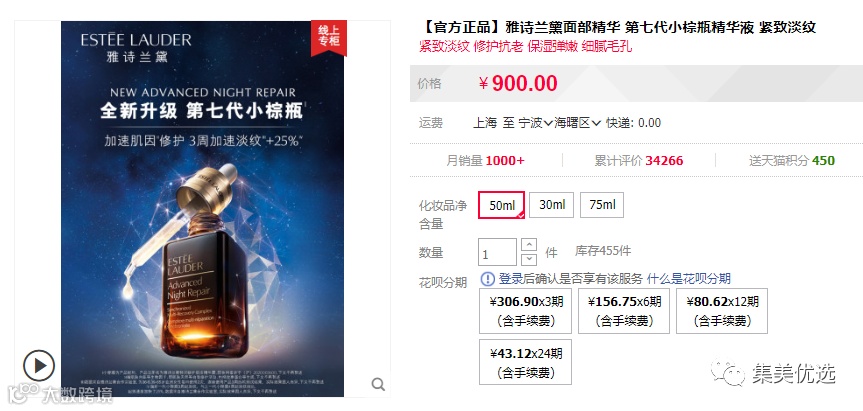Choose the ¥43.12x24期 installment plan
863x411 pixels.
pyautogui.click(x=526, y=362)
